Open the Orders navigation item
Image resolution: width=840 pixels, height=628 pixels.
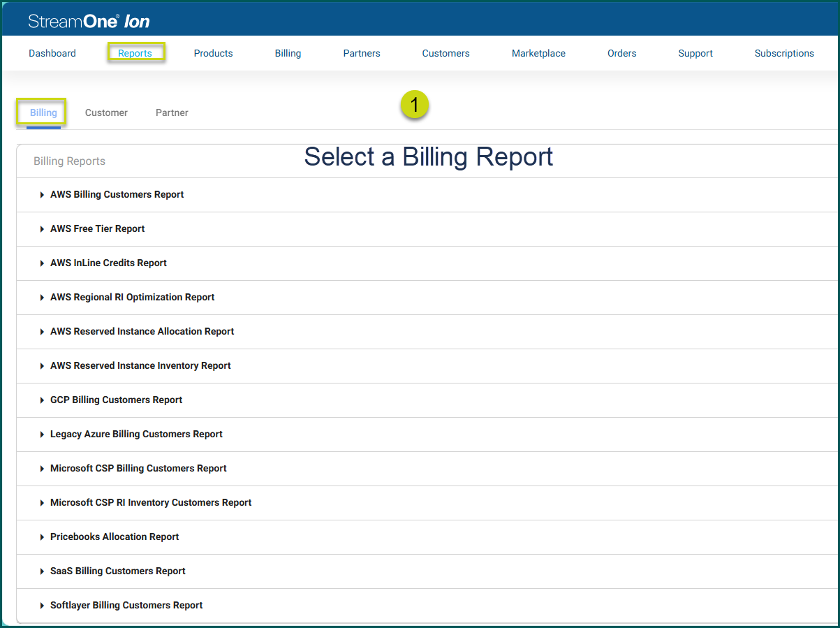621,53
